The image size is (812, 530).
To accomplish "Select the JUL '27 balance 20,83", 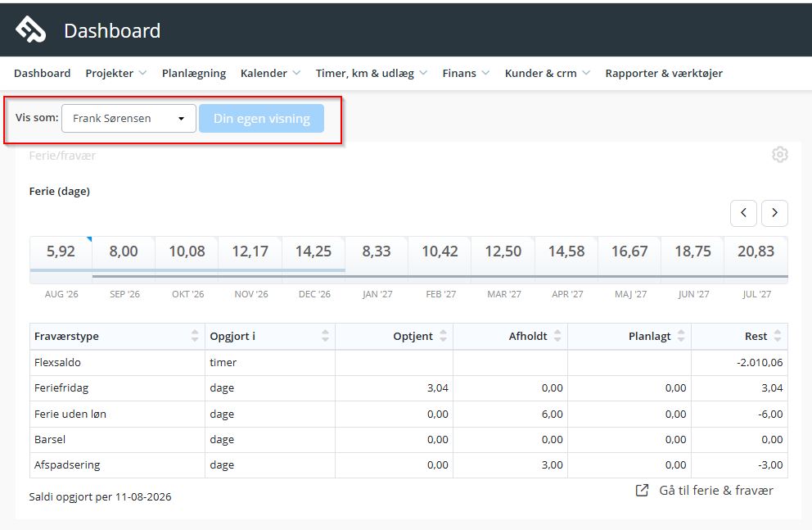I will 756,251.
